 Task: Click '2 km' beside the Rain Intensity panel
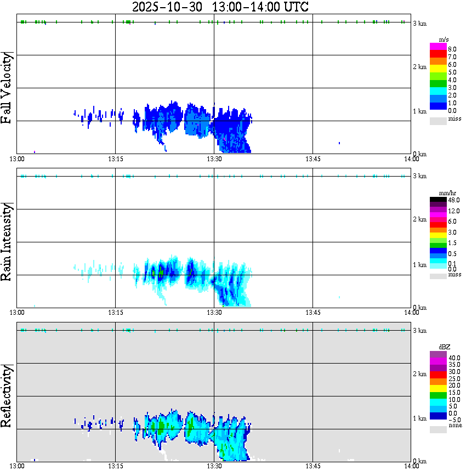tap(419, 219)
